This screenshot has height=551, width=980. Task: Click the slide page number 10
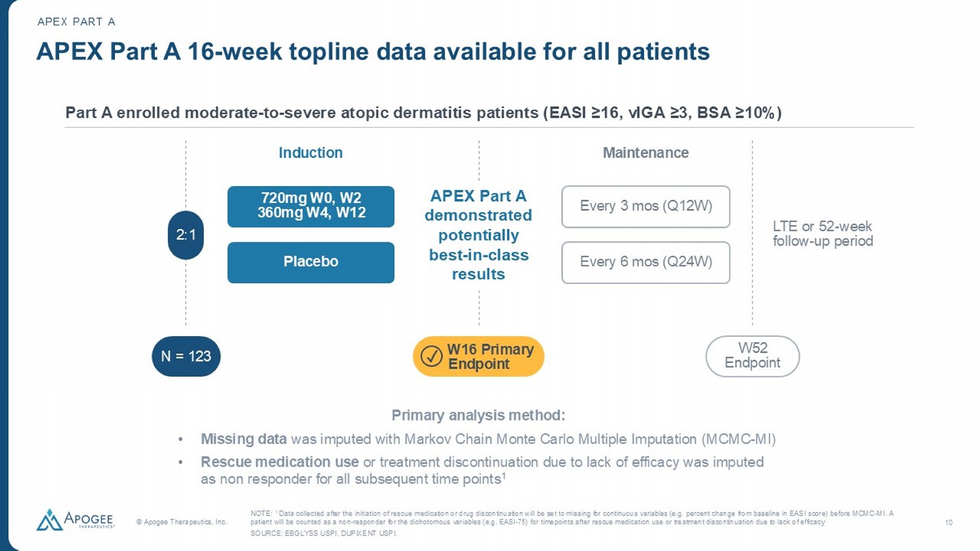(949, 522)
